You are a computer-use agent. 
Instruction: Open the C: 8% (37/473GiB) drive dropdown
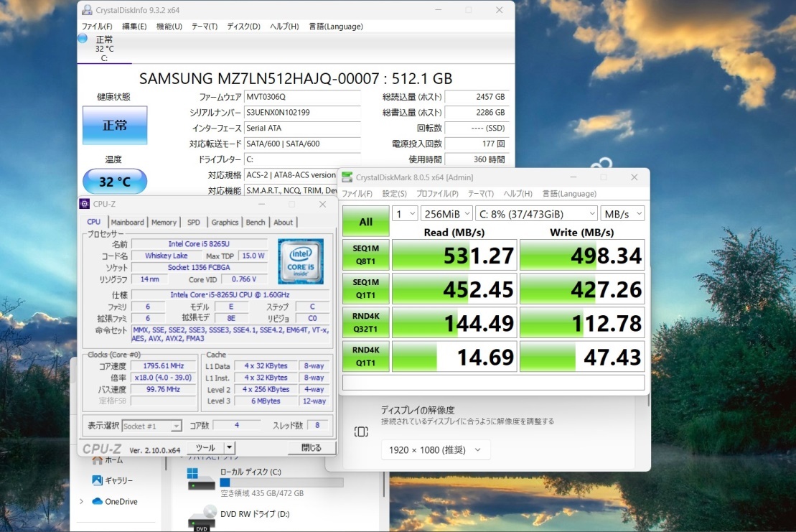[536, 214]
